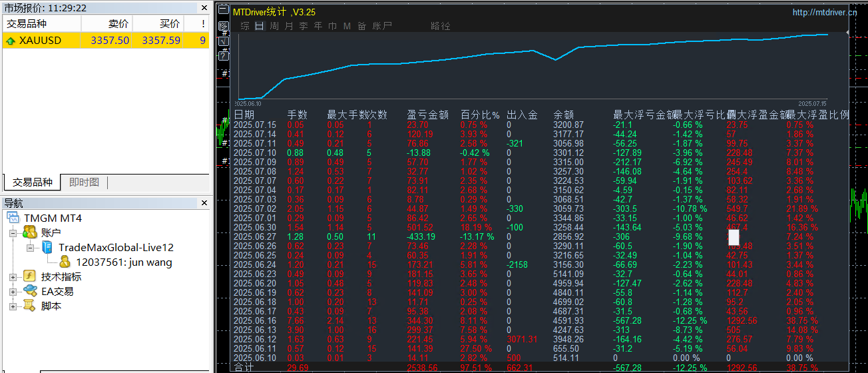Click the user icon beside 12037561: jun wang

tap(65, 262)
